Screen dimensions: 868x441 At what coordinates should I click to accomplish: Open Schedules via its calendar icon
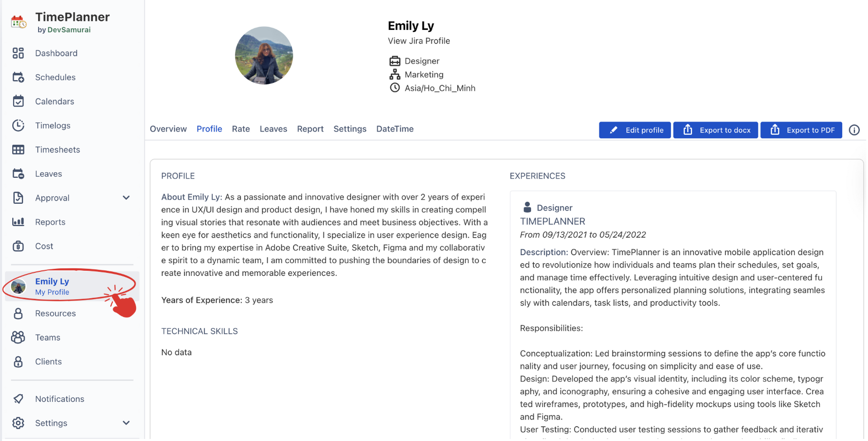(18, 77)
